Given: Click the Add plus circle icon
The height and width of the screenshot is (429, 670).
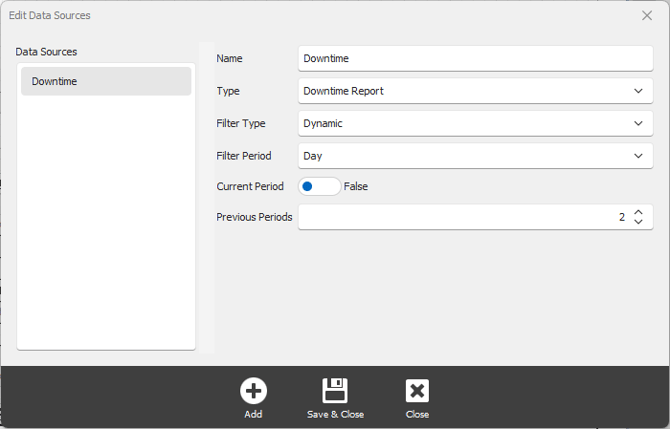Looking at the screenshot, I should (253, 391).
